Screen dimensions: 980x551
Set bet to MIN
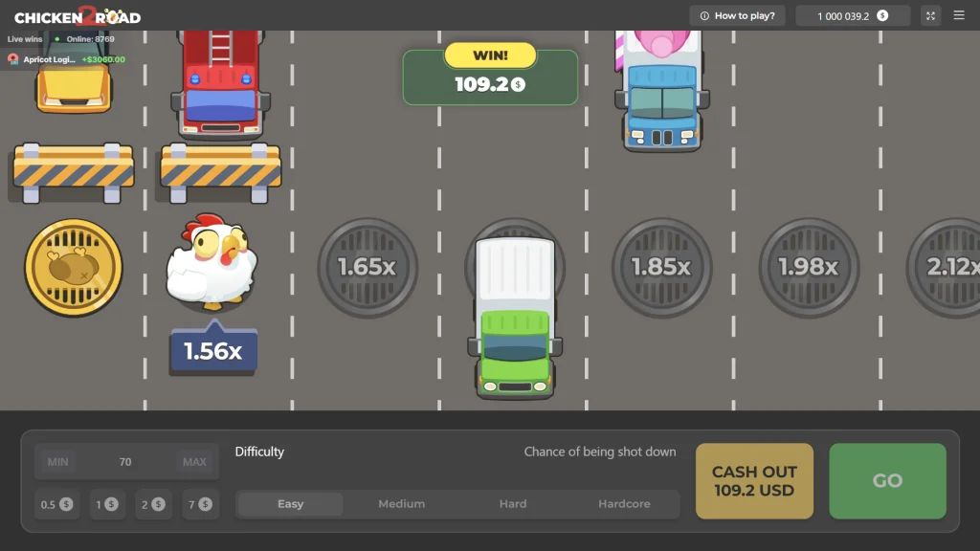click(58, 462)
